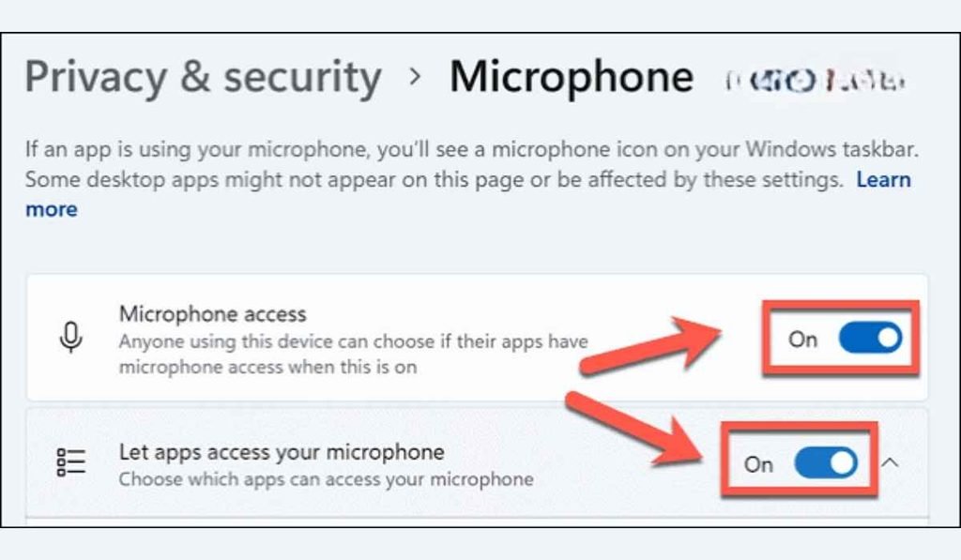Open the Learn more link
Viewport: 961px width, 560px height.
coord(883,180)
